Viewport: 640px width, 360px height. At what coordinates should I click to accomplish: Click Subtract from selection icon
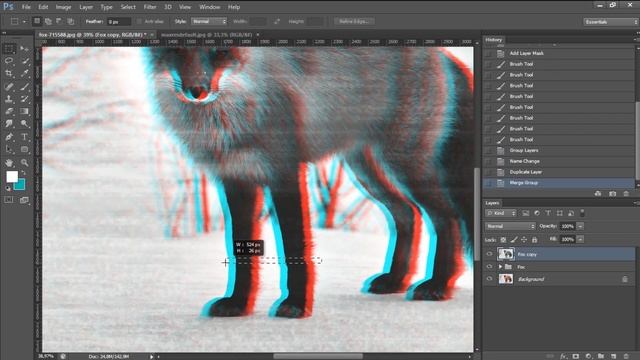coord(59,21)
